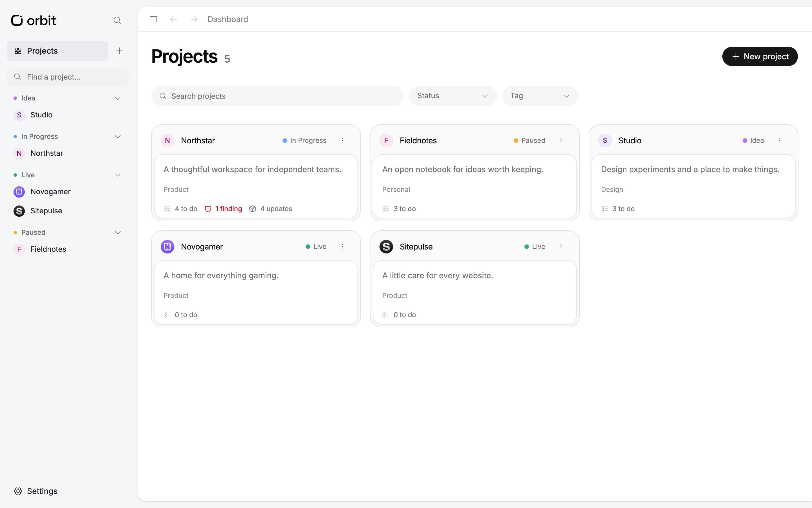Click the Novogamer avatar icon on its card
This screenshot has width=812, height=508.
point(167,247)
